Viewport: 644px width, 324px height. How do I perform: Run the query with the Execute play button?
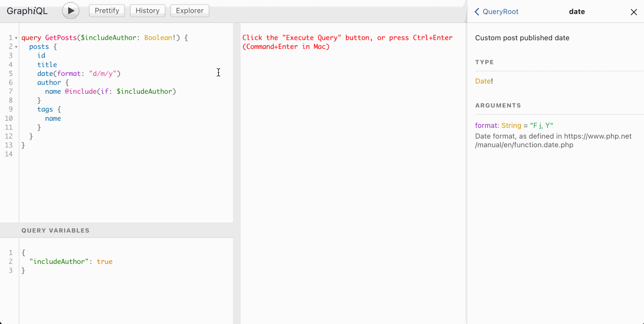point(71,11)
